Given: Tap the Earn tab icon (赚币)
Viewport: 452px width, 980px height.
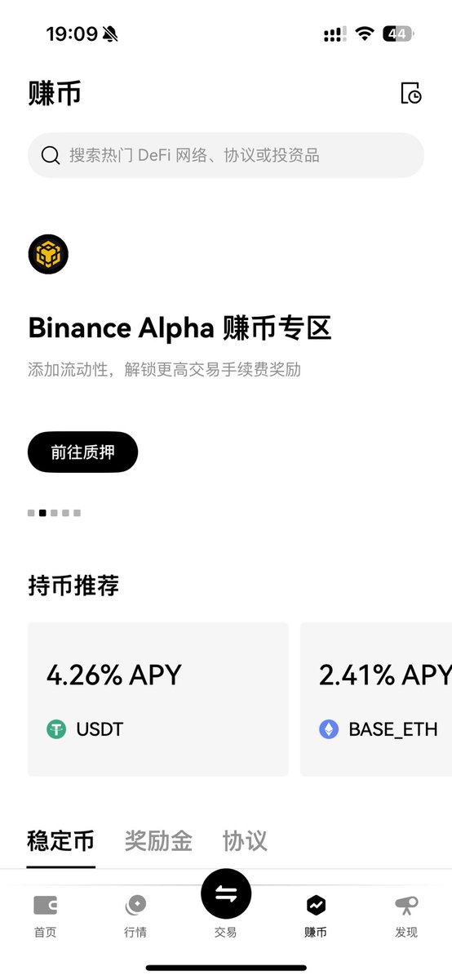Looking at the screenshot, I should (x=316, y=905).
